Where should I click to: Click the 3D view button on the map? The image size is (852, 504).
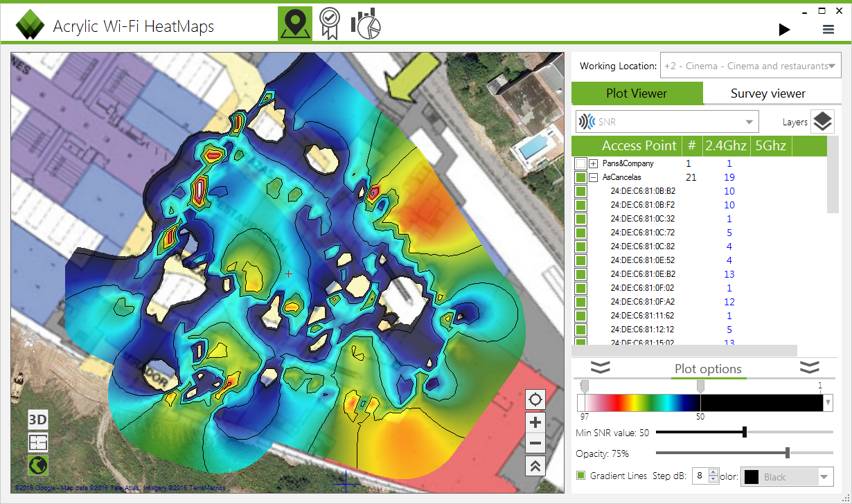click(x=38, y=420)
